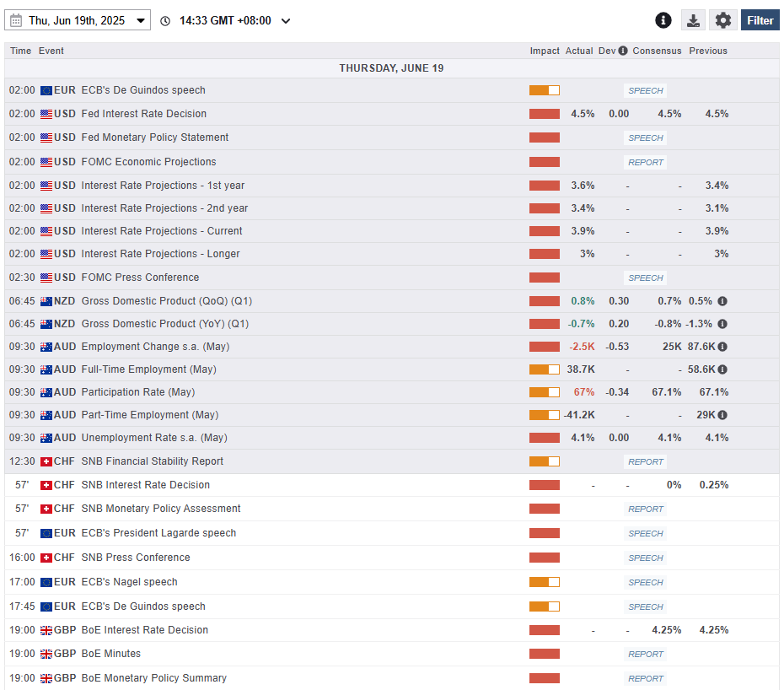Screen dimensions: 784x690
Task: Click actual value 67% on Participation Rate
Action: tap(584, 391)
